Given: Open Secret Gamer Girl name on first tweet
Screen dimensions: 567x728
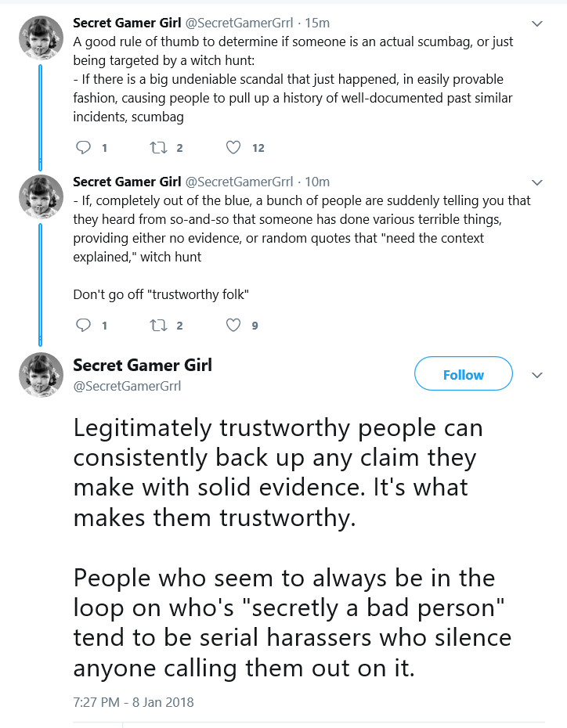Looking at the screenshot, I should (127, 23).
